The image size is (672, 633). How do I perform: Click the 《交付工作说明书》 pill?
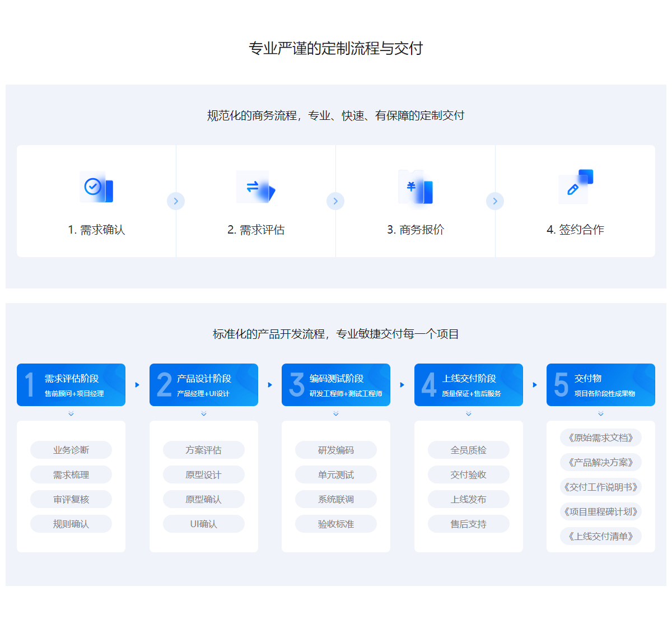pyautogui.click(x=601, y=487)
